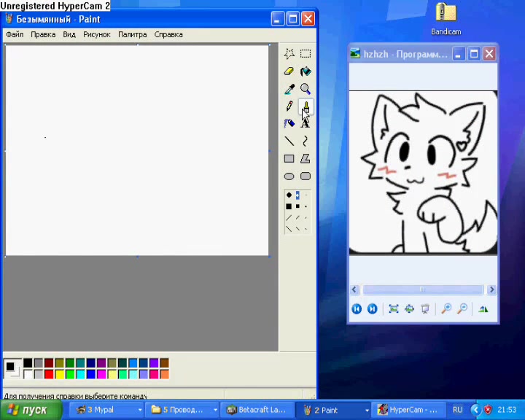Select the Text tool
Viewport: 525px width, 420px height.
[306, 123]
